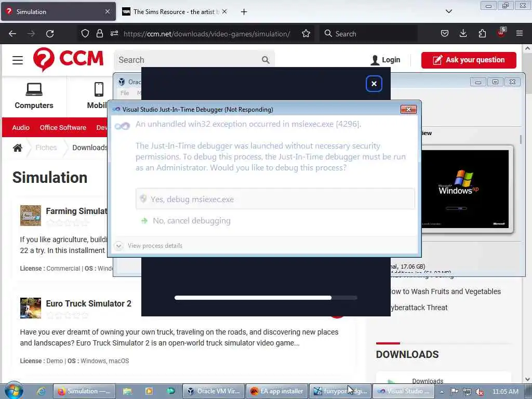Click the overlay loading progress bar
This screenshot has width=532, height=399.
point(265,298)
